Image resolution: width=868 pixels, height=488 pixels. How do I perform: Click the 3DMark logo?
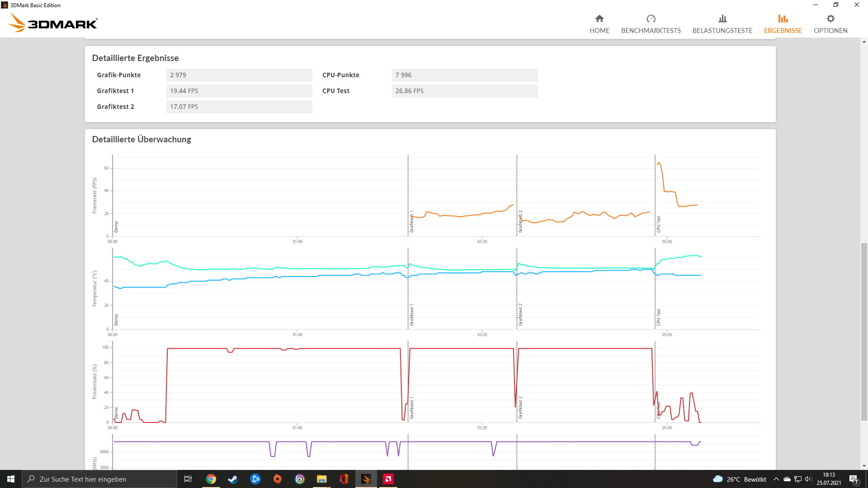(x=53, y=23)
